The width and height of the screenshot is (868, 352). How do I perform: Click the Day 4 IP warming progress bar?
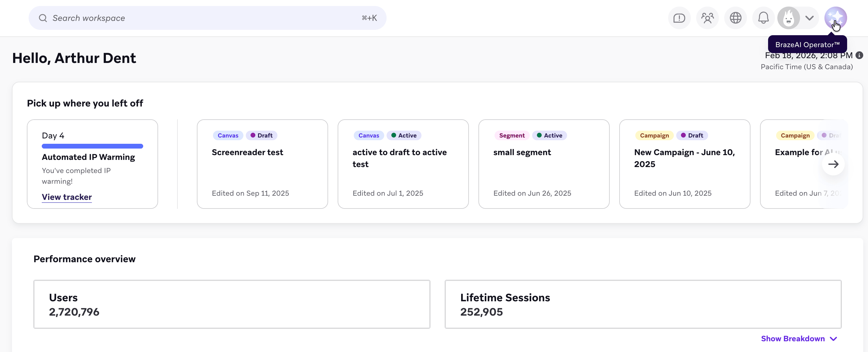point(92,146)
